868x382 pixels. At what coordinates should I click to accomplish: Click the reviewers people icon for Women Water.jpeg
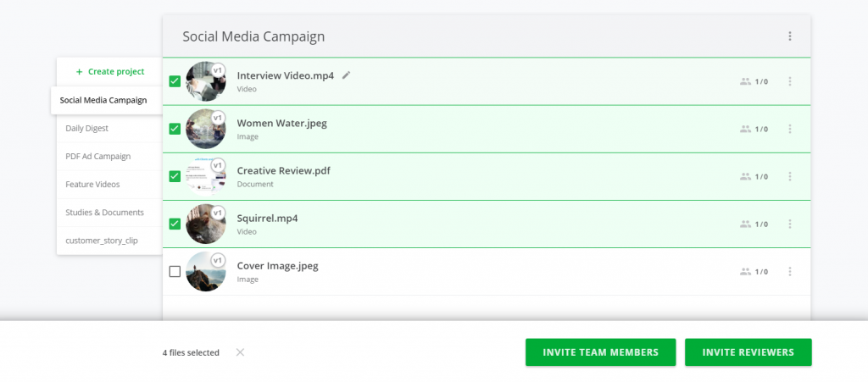(746, 129)
